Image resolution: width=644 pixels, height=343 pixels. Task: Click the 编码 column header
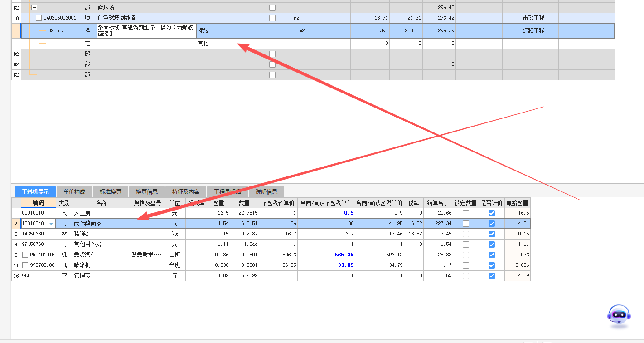click(x=39, y=203)
